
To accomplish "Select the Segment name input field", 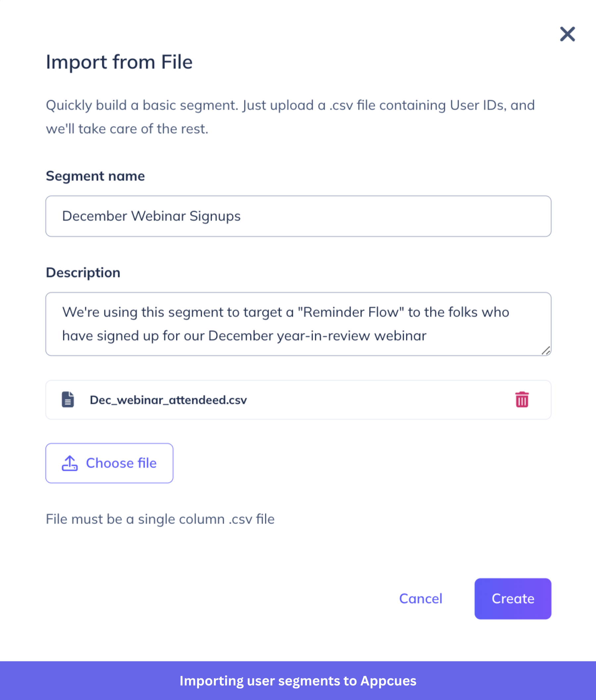I will [298, 216].
